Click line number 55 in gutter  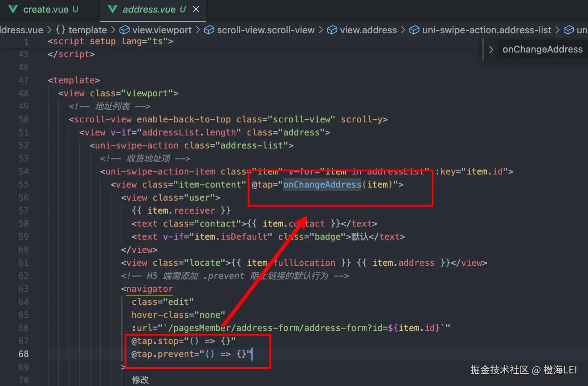click(x=24, y=185)
